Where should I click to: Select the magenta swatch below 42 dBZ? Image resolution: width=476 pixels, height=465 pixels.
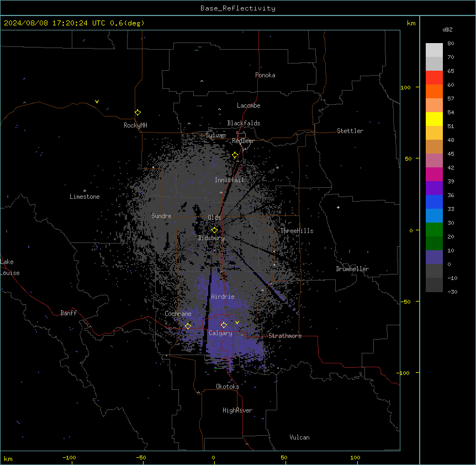434,174
